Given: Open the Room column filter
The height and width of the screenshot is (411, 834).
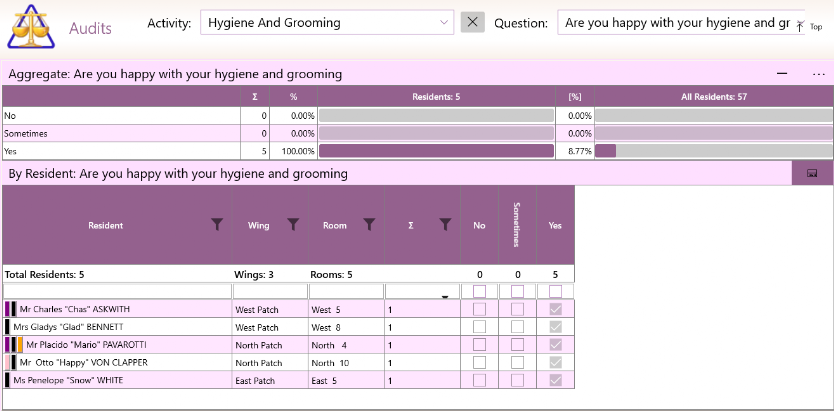Looking at the screenshot, I should click(x=369, y=225).
